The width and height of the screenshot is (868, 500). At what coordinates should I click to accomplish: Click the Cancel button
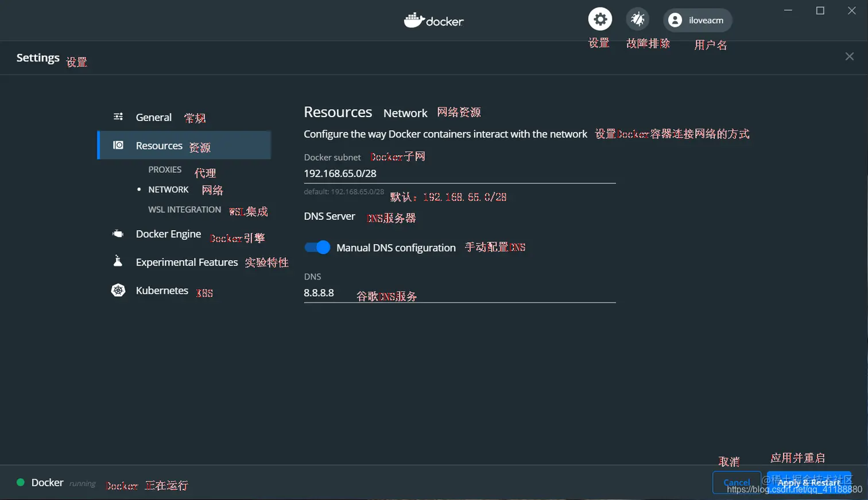pos(737,482)
